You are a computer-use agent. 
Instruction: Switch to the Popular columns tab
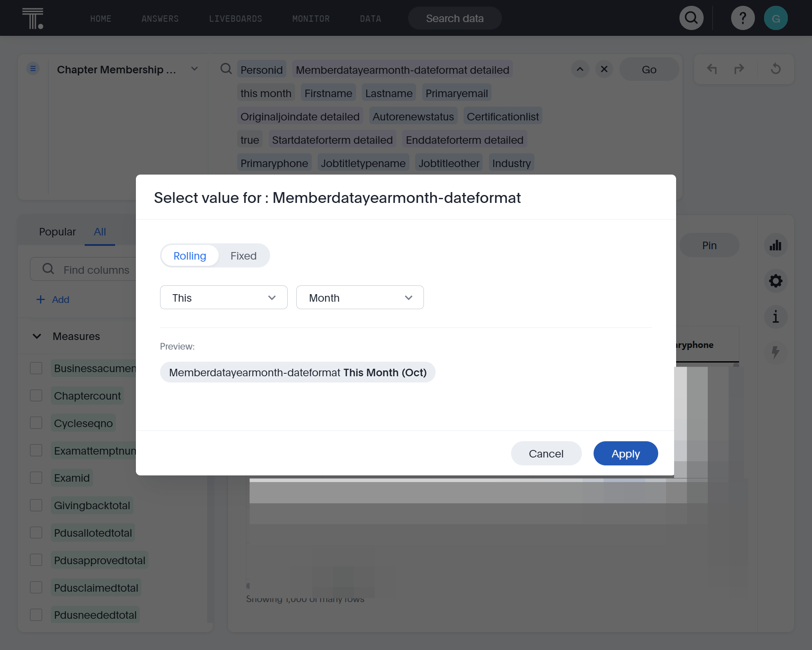click(x=58, y=232)
